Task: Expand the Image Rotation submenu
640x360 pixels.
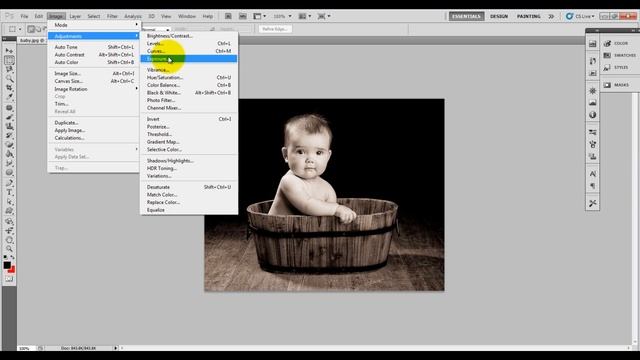Action: 93,89
